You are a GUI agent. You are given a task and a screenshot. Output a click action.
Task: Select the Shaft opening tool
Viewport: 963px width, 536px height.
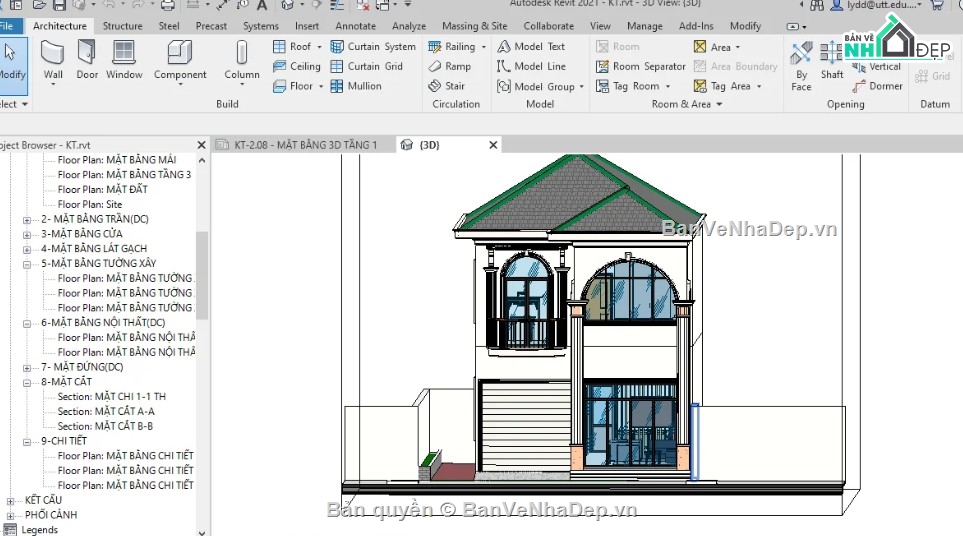tap(832, 61)
